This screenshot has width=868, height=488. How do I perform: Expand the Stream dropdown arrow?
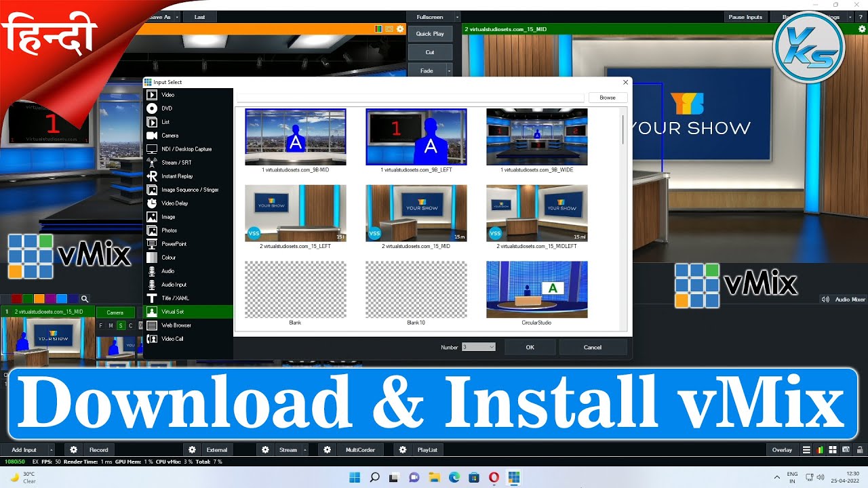[x=304, y=449]
